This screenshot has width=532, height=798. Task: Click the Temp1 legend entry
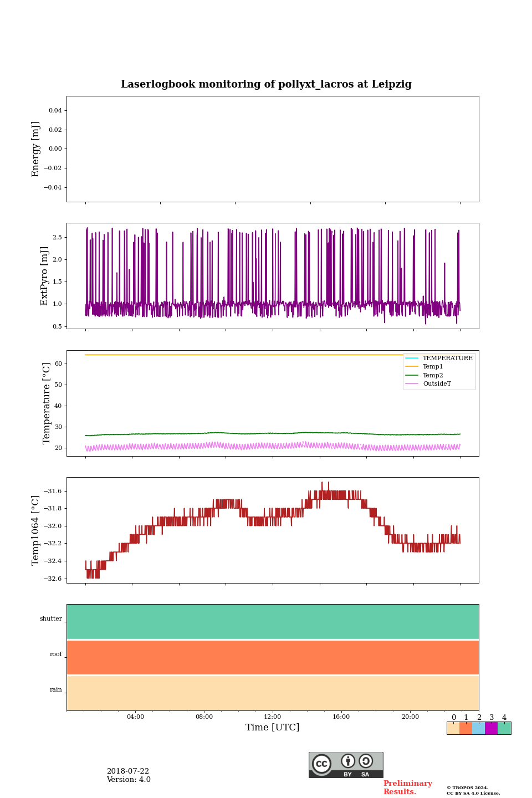(424, 366)
